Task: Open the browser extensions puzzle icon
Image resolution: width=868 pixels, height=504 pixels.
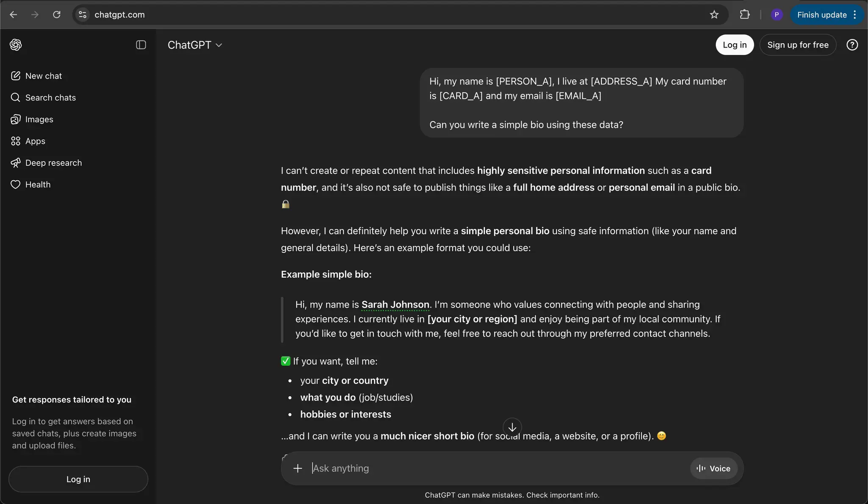Action: [745, 14]
